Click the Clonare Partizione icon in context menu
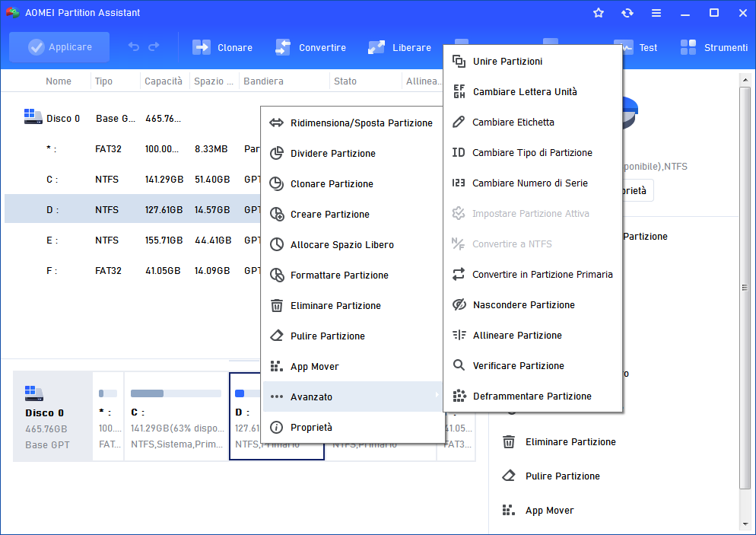The height and width of the screenshot is (535, 756). (277, 184)
